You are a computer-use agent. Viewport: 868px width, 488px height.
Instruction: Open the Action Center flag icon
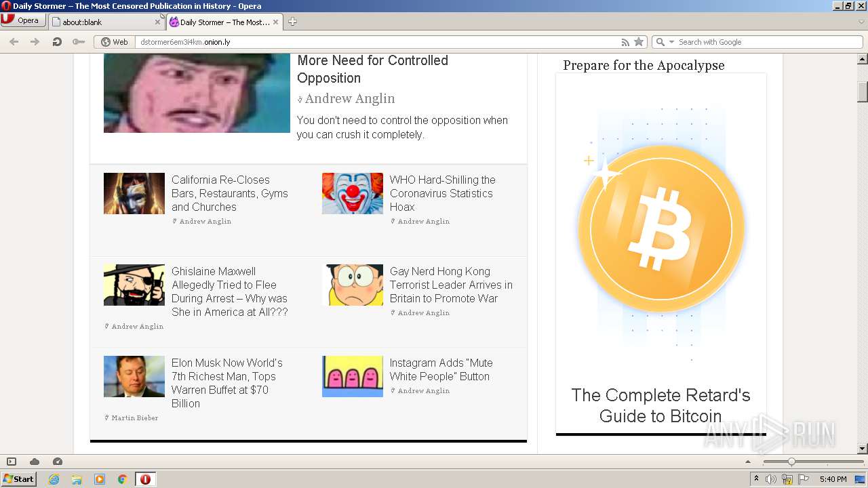point(804,479)
